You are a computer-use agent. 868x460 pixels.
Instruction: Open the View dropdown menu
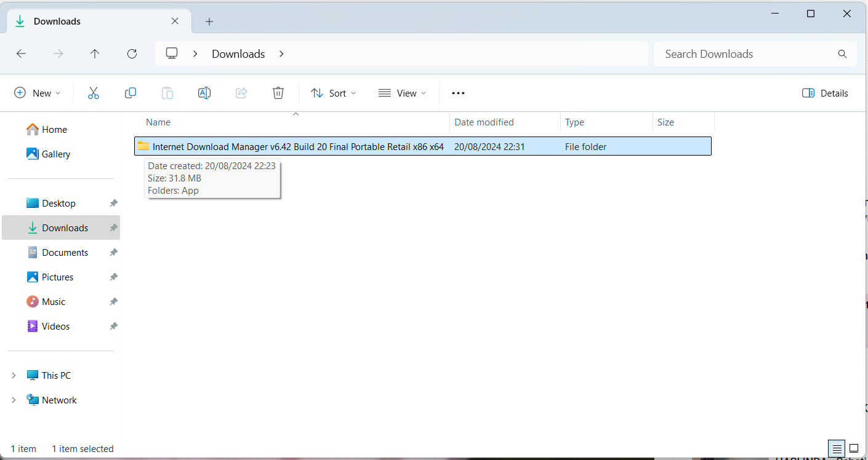402,93
